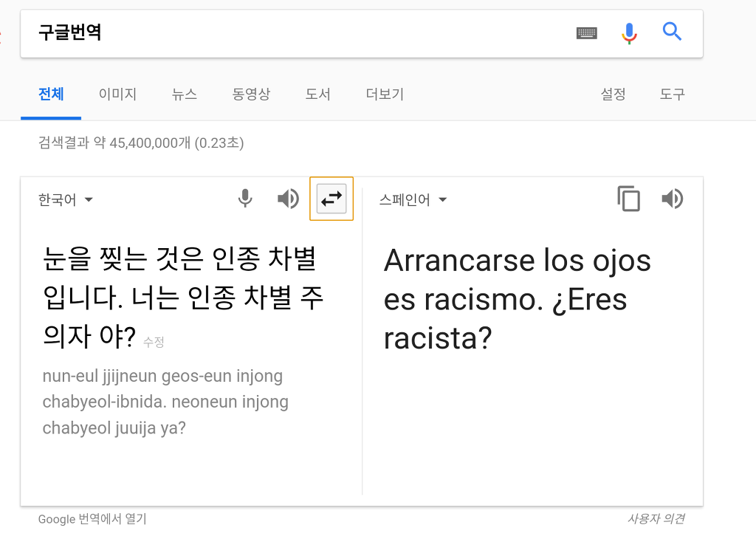The image size is (756, 539).
Task: Click inside the search input field
Action: [221, 32]
